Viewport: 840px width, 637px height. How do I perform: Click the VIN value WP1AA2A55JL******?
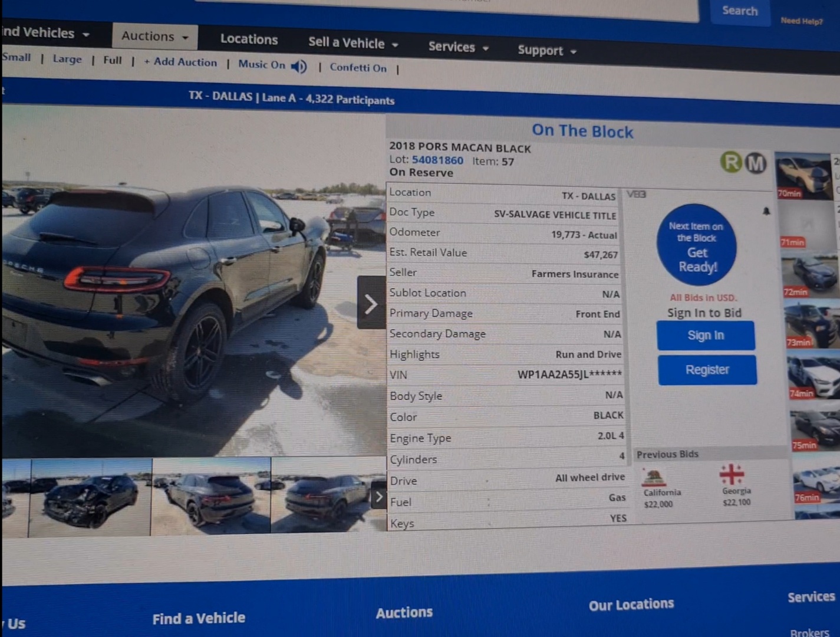click(569, 375)
